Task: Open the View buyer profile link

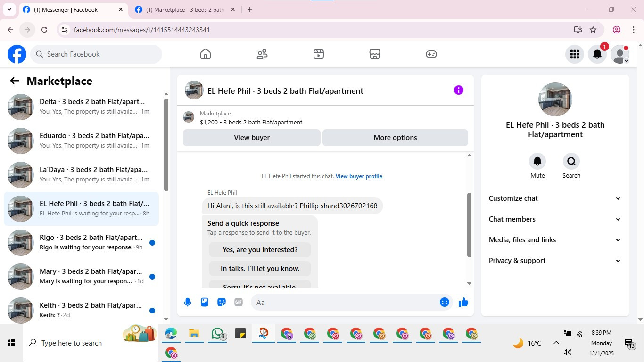Action: (x=359, y=176)
